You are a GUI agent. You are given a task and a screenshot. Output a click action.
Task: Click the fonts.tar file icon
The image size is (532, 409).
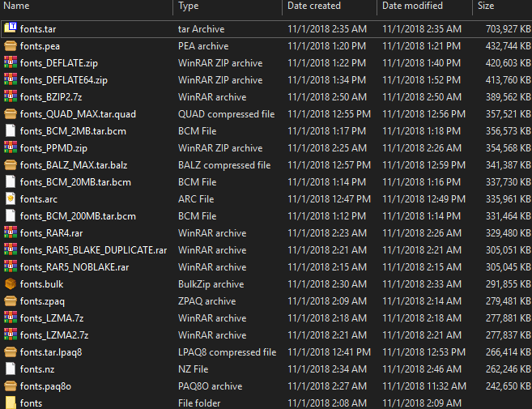[x=11, y=28]
